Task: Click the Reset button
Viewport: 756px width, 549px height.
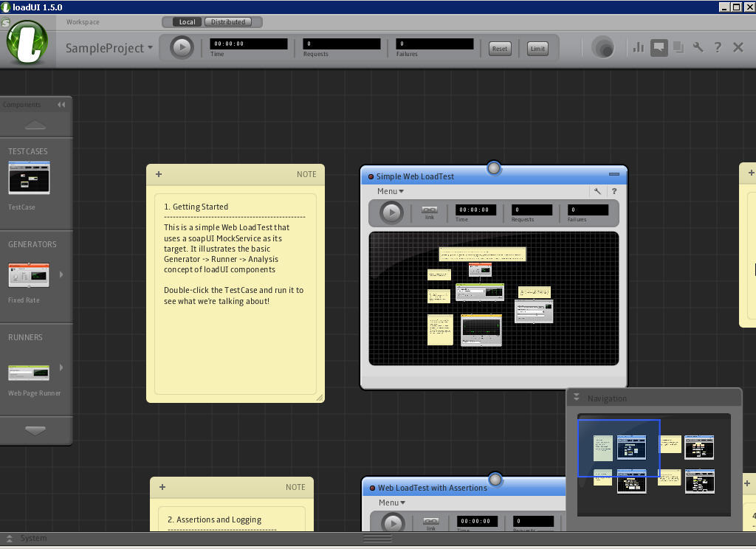Action: point(500,49)
